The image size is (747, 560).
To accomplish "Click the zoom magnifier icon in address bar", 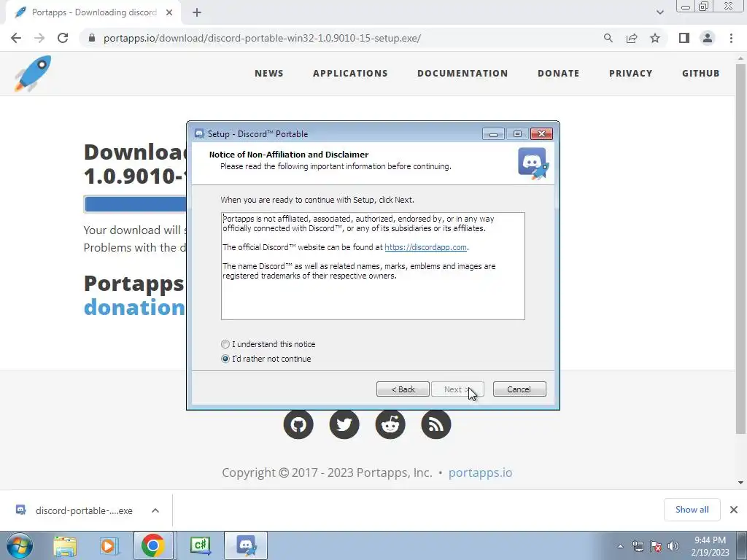I will 608,38.
